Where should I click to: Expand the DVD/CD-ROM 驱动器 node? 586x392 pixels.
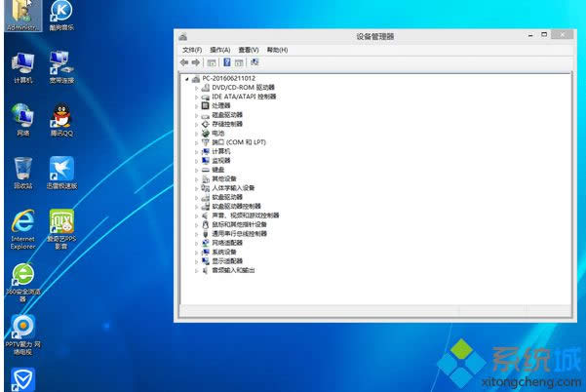coord(197,88)
